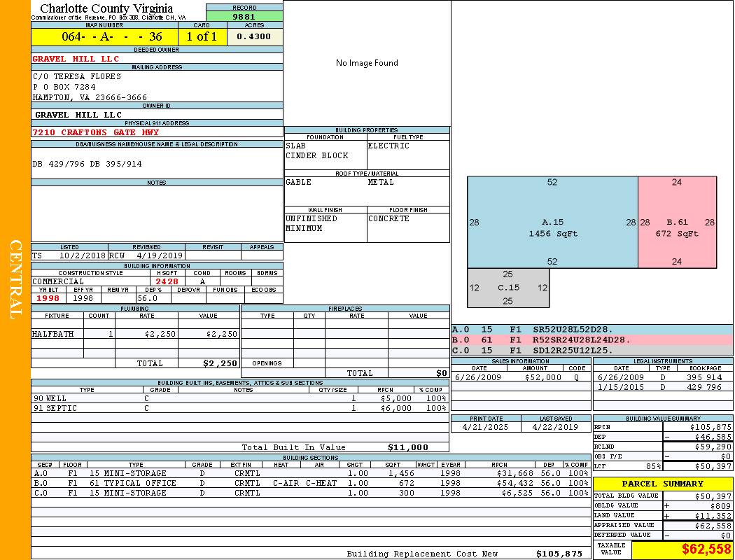Click DEP summary value $46,585
The width and height of the screenshot is (735, 560).
click(x=713, y=437)
